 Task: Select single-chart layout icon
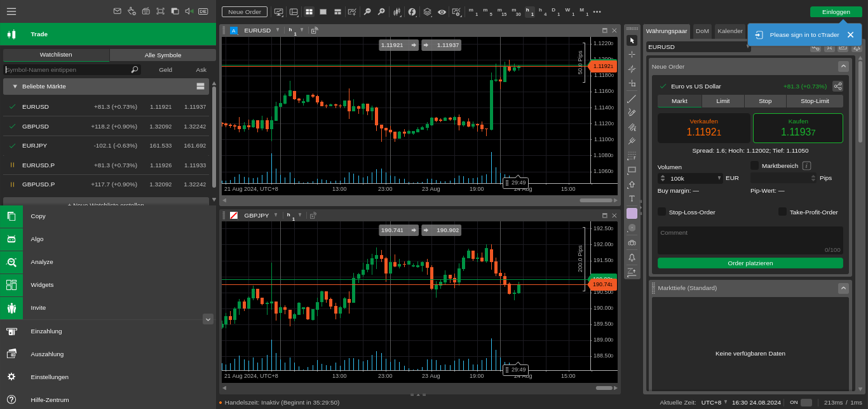pos(323,11)
